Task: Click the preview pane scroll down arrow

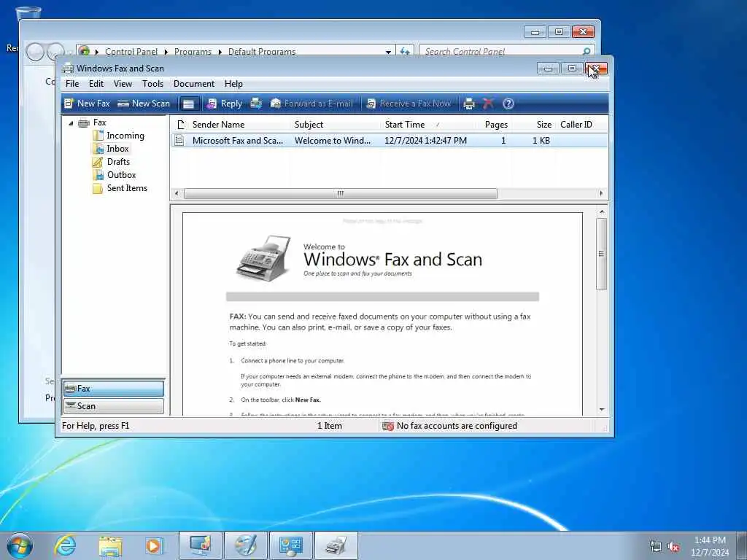Action: tap(602, 410)
